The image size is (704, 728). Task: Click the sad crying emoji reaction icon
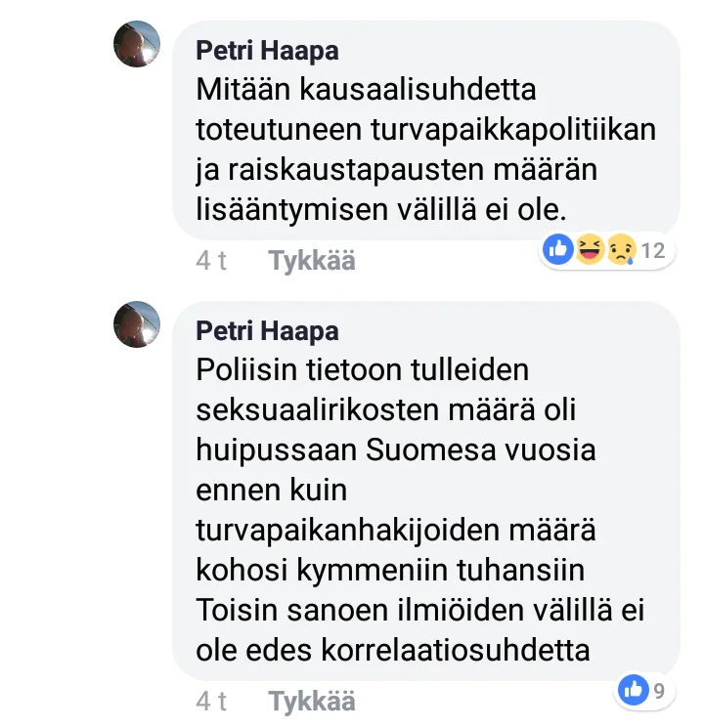tap(620, 250)
